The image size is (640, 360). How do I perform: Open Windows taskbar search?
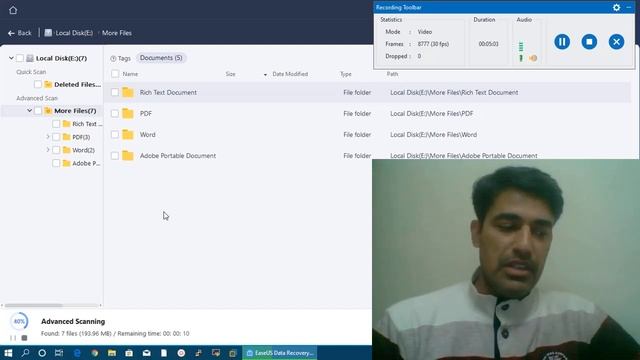25,353
